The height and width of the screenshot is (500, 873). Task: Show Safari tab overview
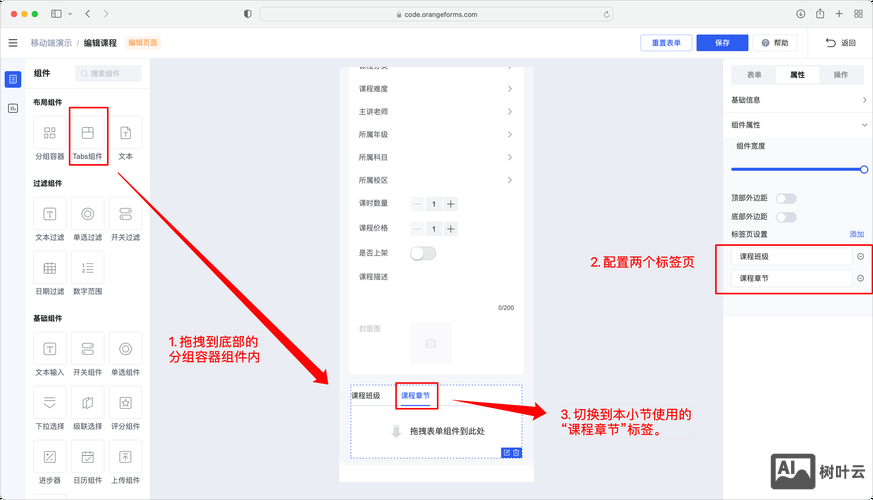tap(858, 14)
